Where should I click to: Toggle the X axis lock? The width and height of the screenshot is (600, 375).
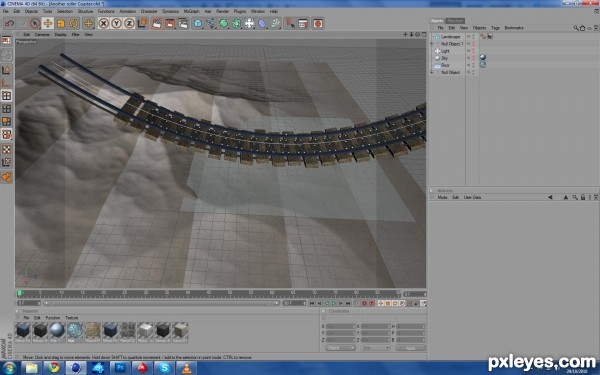(103, 23)
